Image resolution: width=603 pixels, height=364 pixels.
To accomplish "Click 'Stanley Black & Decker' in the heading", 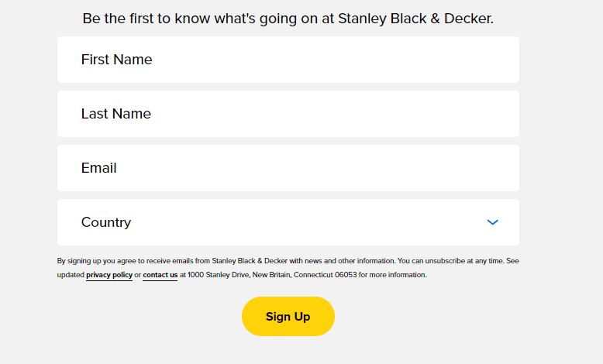I will point(415,19).
